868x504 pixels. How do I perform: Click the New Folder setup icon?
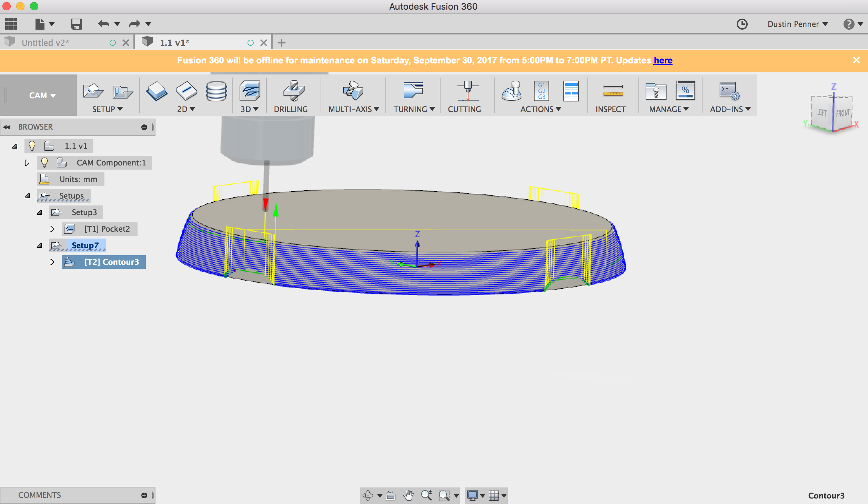point(122,92)
